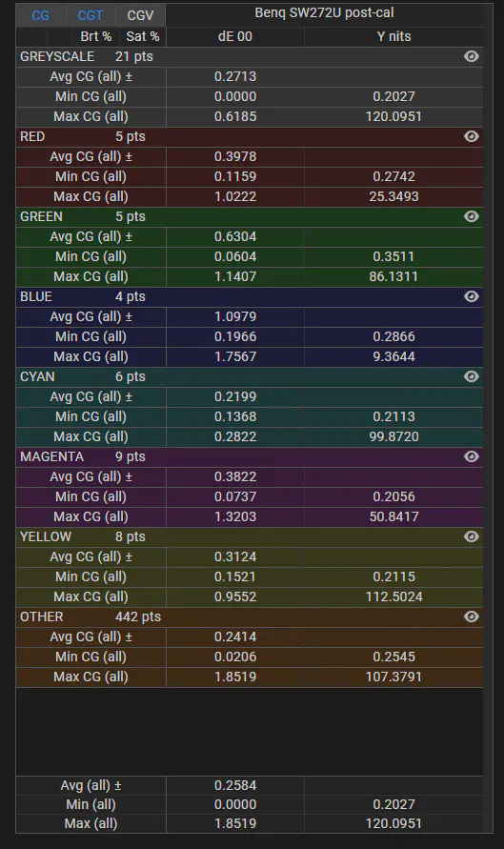Select the GREYSCALE 21 pts header row
The image size is (504, 849).
[x=250, y=56]
